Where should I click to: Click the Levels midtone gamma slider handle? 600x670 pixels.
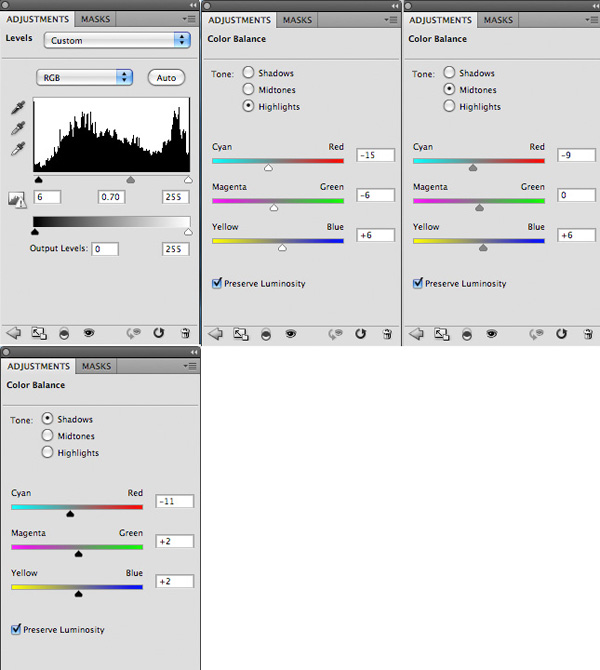(131, 180)
